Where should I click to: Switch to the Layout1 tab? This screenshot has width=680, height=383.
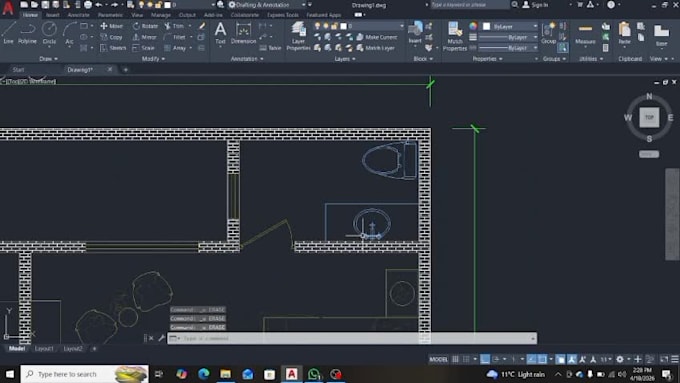pyautogui.click(x=44, y=348)
